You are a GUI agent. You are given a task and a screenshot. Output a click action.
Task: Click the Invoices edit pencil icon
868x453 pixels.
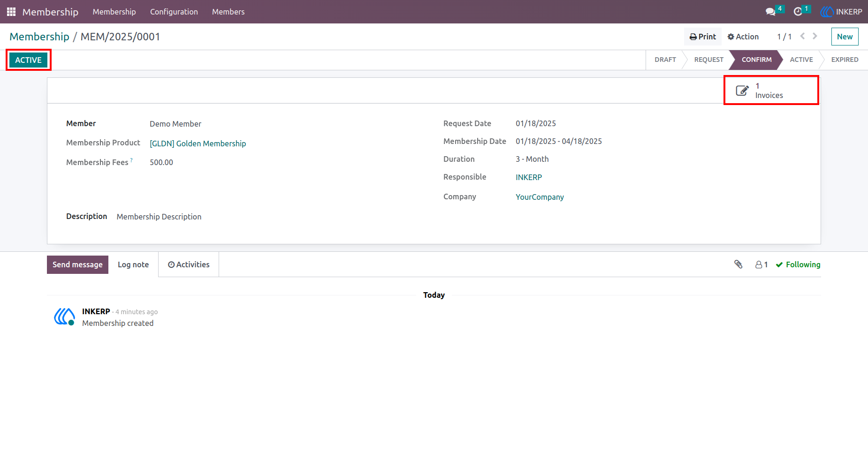click(742, 91)
